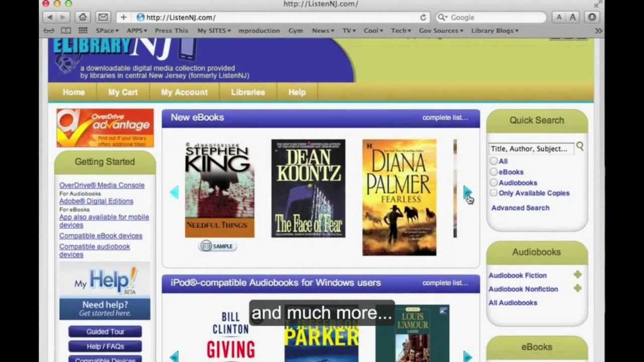Screen dimensions: 644x362
Task: Open Compatible eBook devices link
Action: [101, 235]
